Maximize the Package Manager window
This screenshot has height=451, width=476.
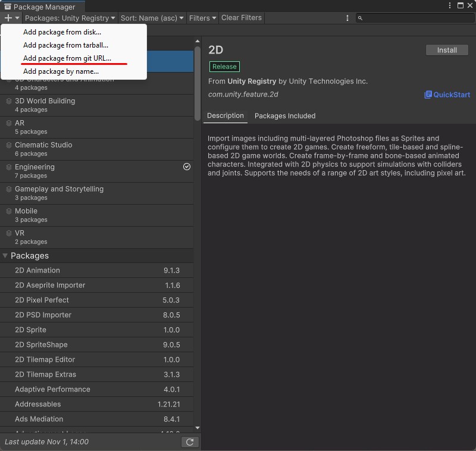click(x=460, y=5)
